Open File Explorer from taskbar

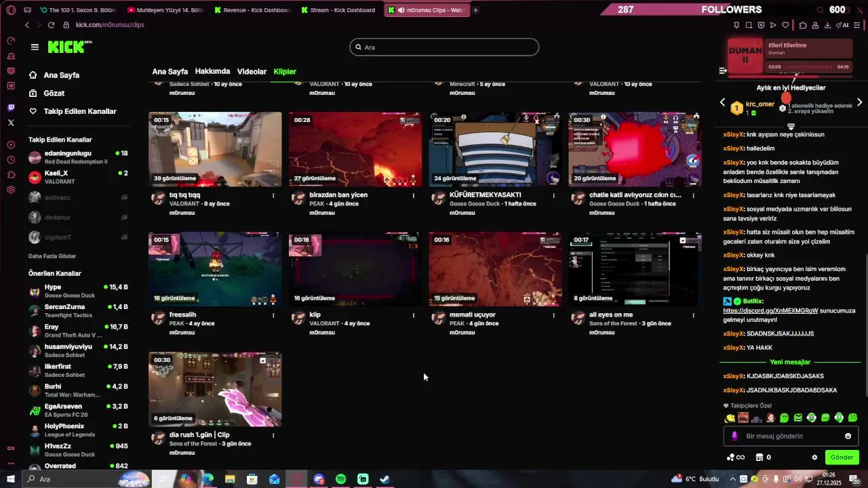(230, 479)
